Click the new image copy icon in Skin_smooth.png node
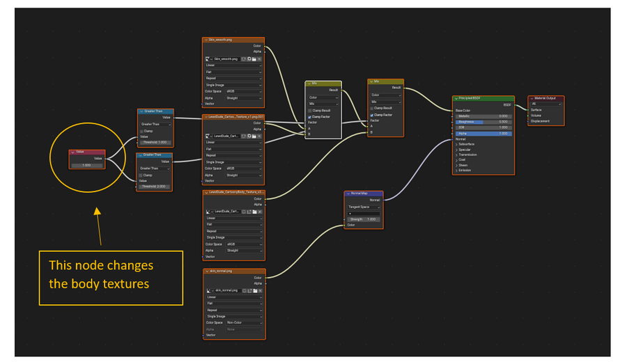The image size is (627, 364). (249, 58)
